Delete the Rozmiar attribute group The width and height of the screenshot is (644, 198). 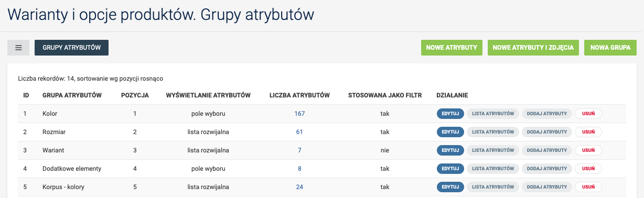click(x=588, y=132)
